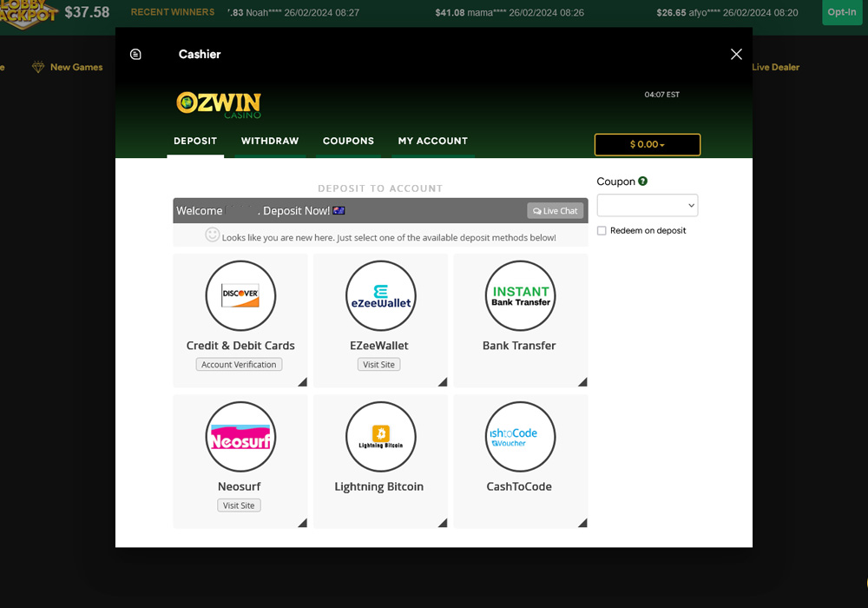Image resolution: width=868 pixels, height=608 pixels.
Task: Choose the eZeeWallet logo icon
Action: (381, 295)
